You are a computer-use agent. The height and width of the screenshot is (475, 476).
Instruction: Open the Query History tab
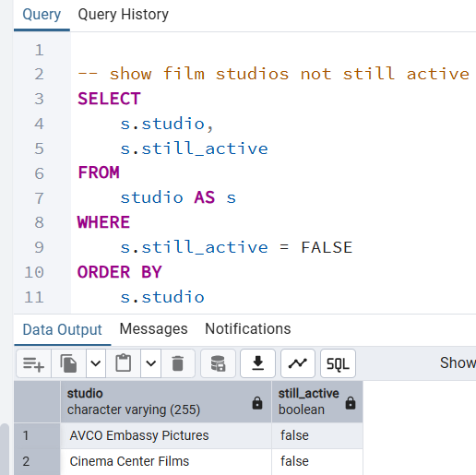[x=124, y=15]
